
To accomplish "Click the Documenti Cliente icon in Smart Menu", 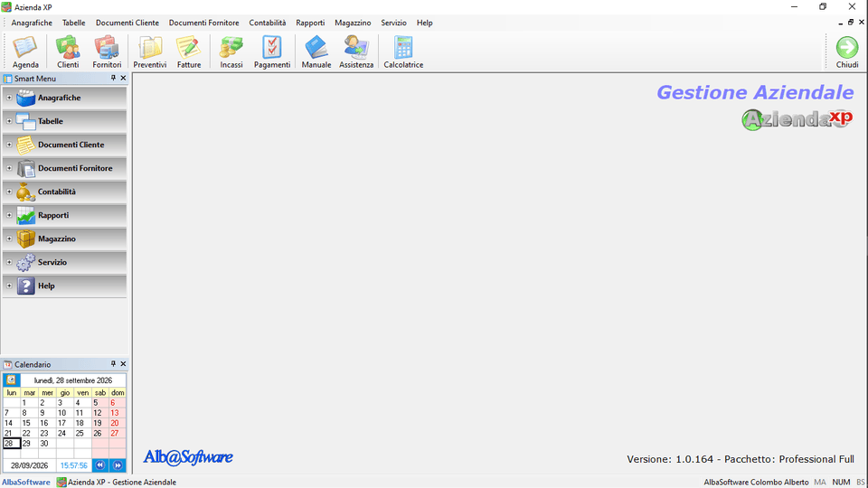I will (x=25, y=145).
